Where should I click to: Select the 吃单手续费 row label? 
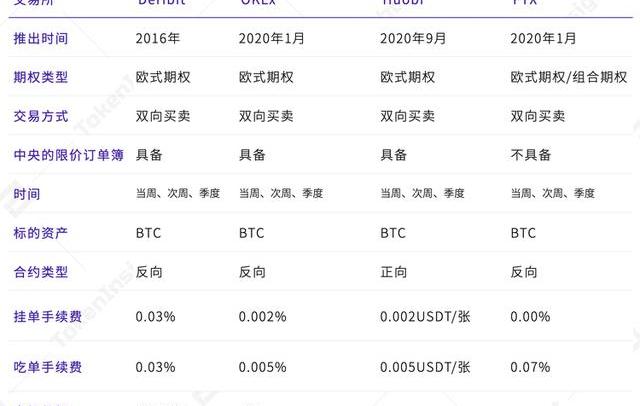coord(48,367)
